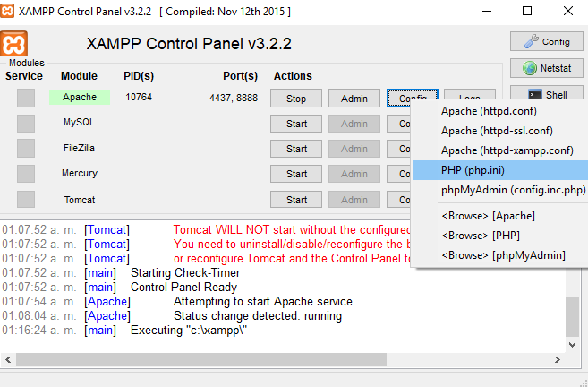The image size is (588, 387).
Task: Click log line 'Starting Check-Timer'
Action: pyautogui.click(x=185, y=273)
